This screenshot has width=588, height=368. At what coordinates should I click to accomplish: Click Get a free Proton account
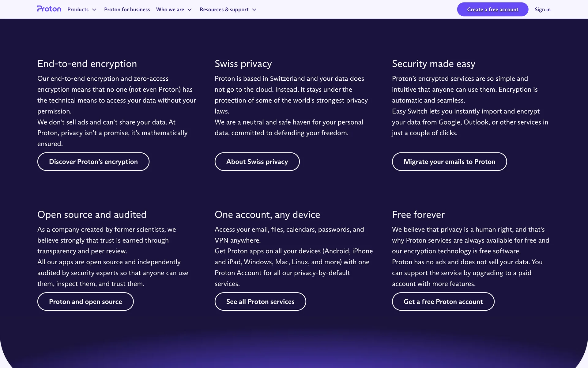(443, 301)
